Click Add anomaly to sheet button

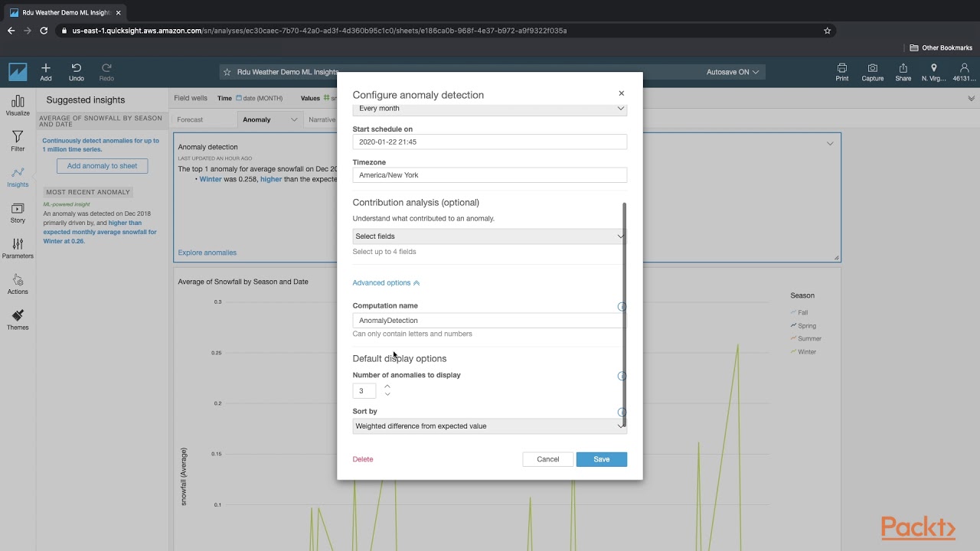(x=102, y=166)
